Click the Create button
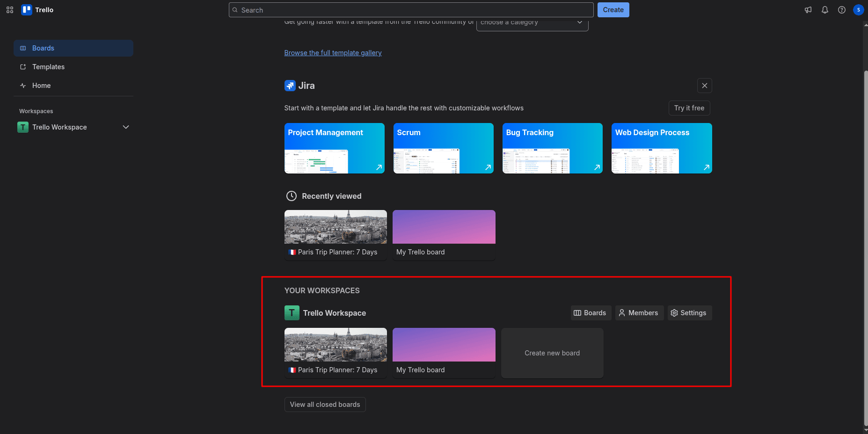 click(613, 10)
